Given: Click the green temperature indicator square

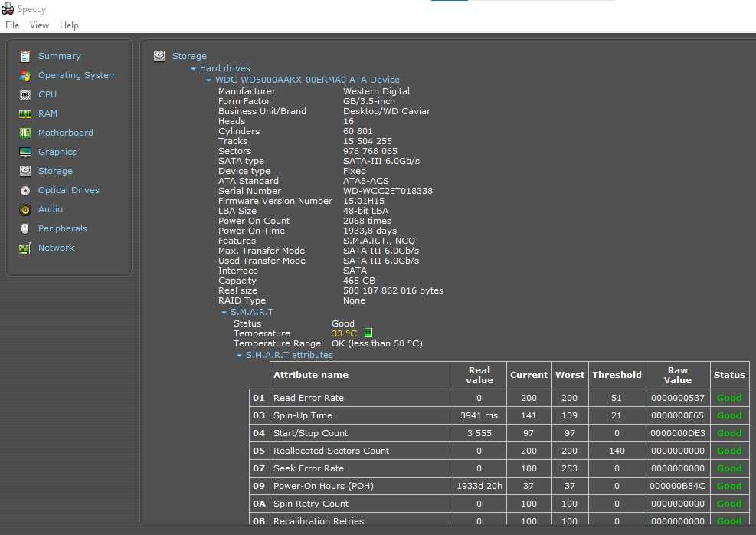Looking at the screenshot, I should (368, 333).
